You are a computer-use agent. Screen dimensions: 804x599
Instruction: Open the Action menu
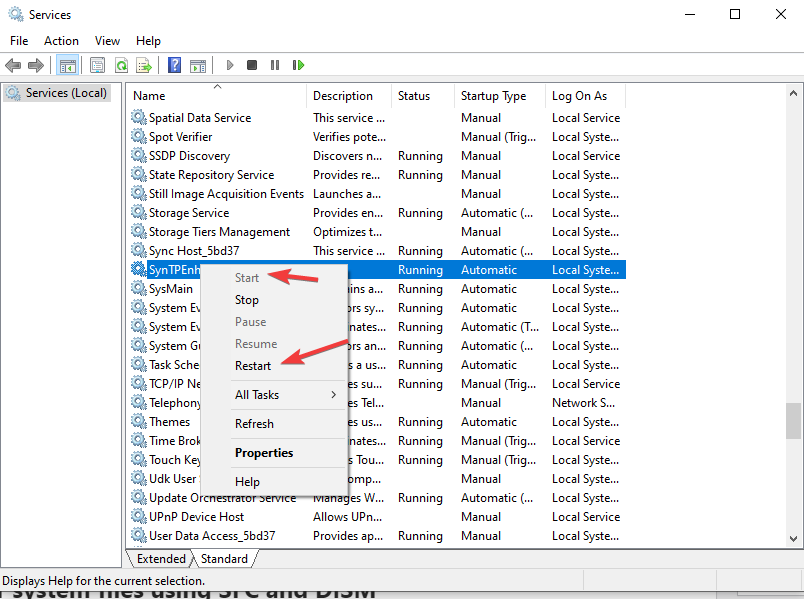61,41
